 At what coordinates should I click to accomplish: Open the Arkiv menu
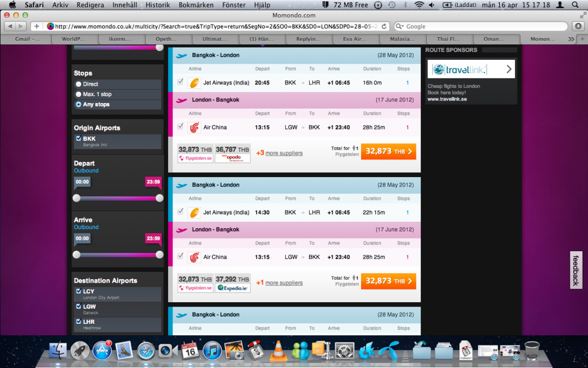tap(60, 5)
